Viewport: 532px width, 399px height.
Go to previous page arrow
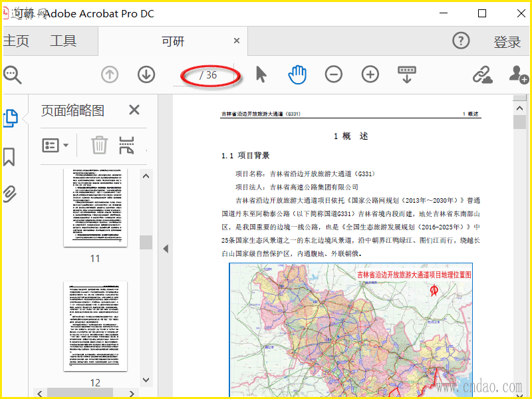[110, 74]
